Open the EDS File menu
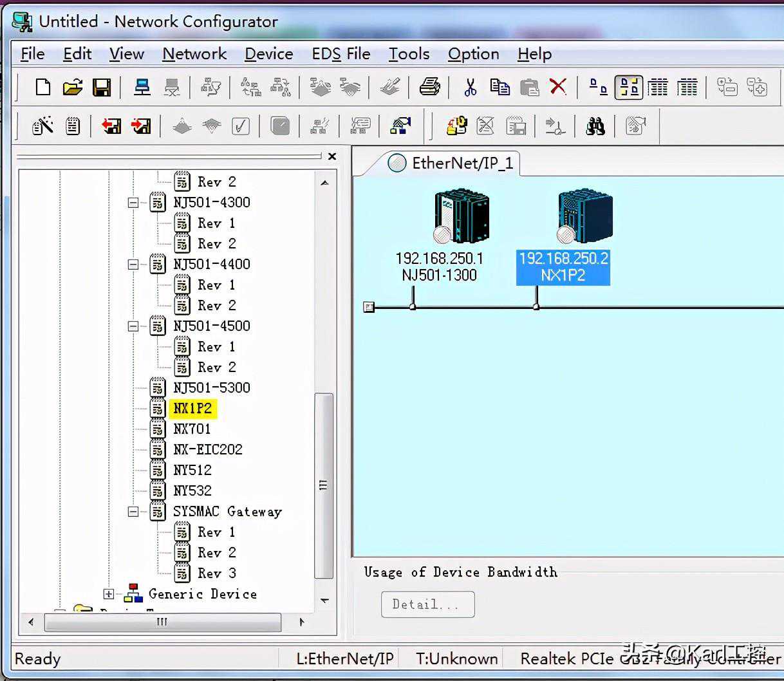 tap(341, 54)
